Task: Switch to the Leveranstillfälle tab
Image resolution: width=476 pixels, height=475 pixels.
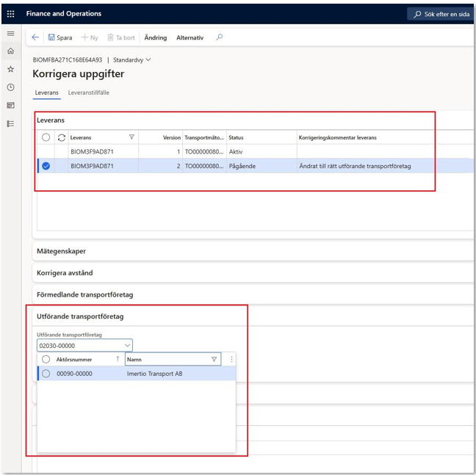Action: [88, 93]
